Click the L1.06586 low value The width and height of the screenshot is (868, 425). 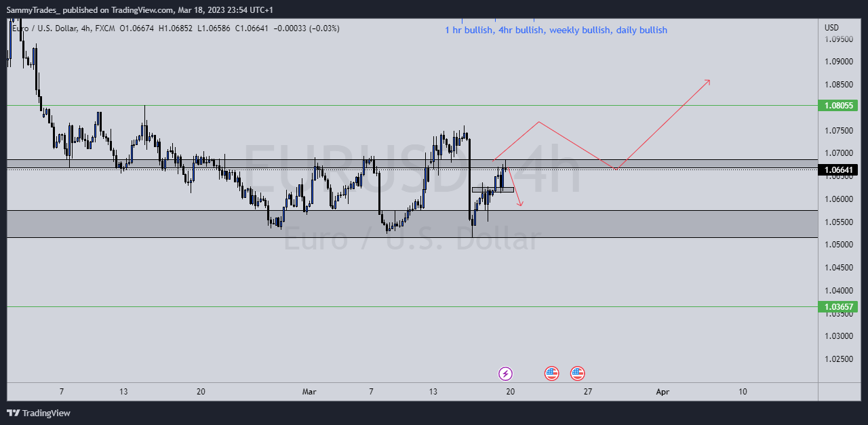(213, 28)
